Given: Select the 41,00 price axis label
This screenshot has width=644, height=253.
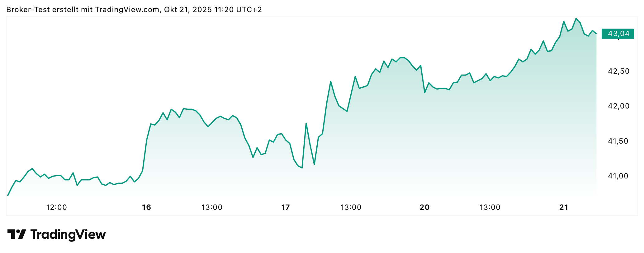Looking at the screenshot, I should pos(618,176).
